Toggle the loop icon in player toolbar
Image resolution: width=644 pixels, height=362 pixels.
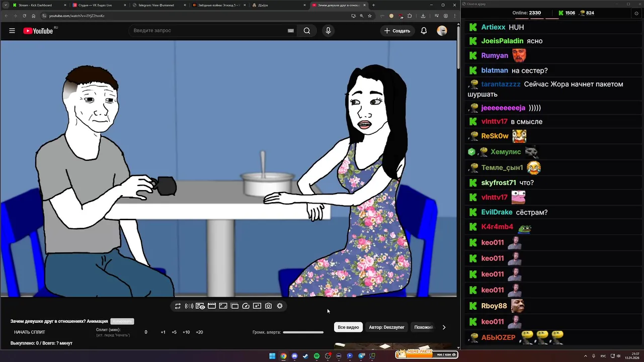pos(178,306)
